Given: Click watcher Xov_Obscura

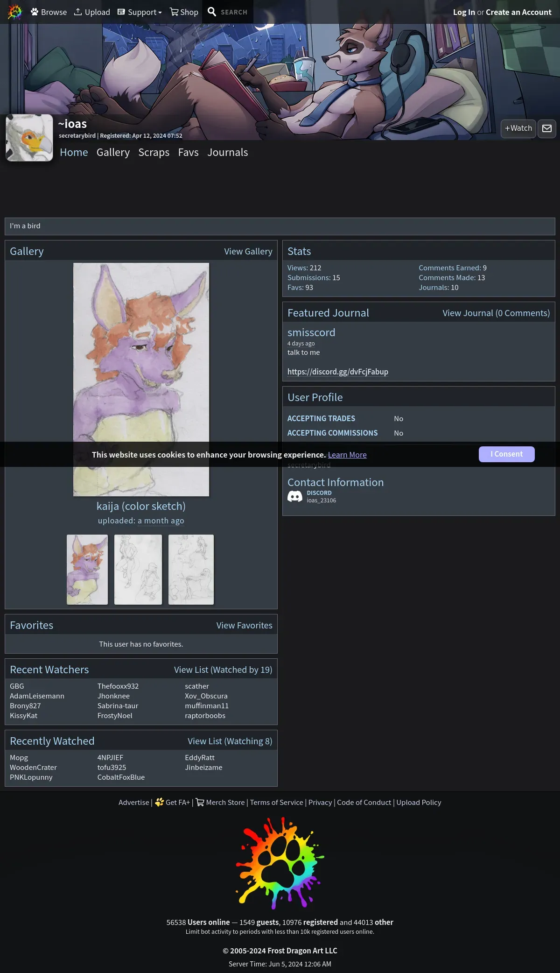Looking at the screenshot, I should click(x=206, y=696).
